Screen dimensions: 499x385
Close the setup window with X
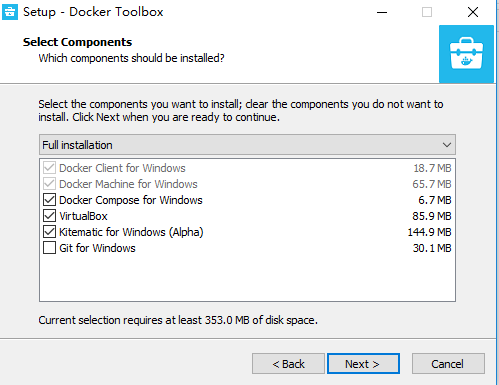pos(473,12)
